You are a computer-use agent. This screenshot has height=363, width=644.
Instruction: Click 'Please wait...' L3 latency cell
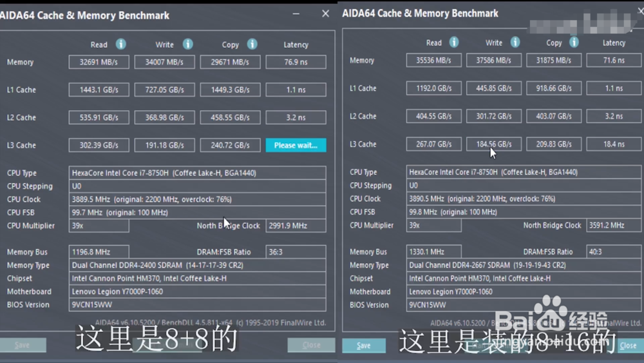pos(296,145)
